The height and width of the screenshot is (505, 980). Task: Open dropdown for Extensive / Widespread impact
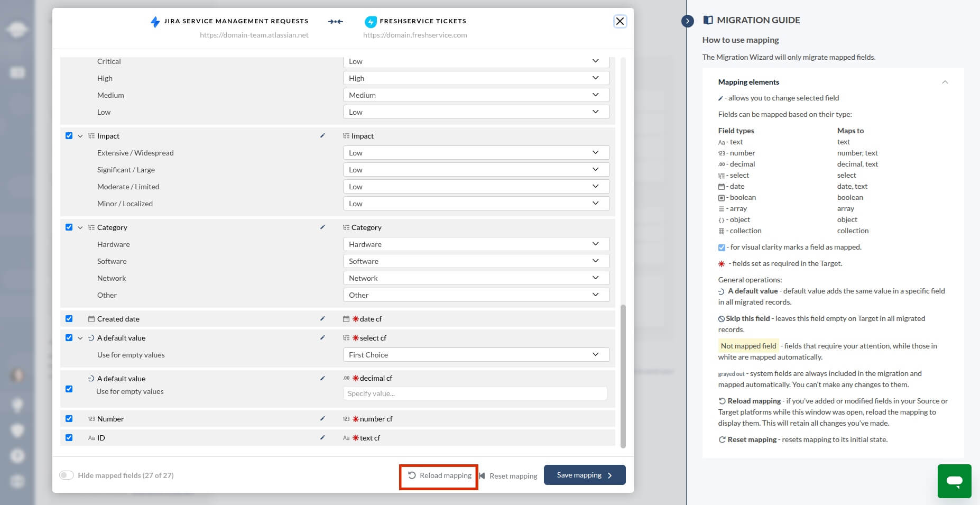[x=476, y=153]
